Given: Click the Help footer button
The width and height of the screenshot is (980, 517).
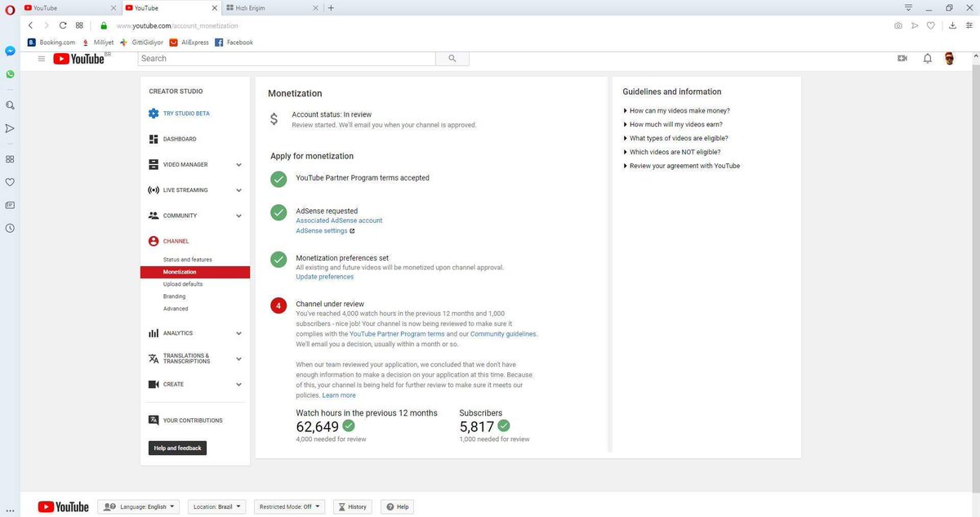Looking at the screenshot, I should 397,507.
